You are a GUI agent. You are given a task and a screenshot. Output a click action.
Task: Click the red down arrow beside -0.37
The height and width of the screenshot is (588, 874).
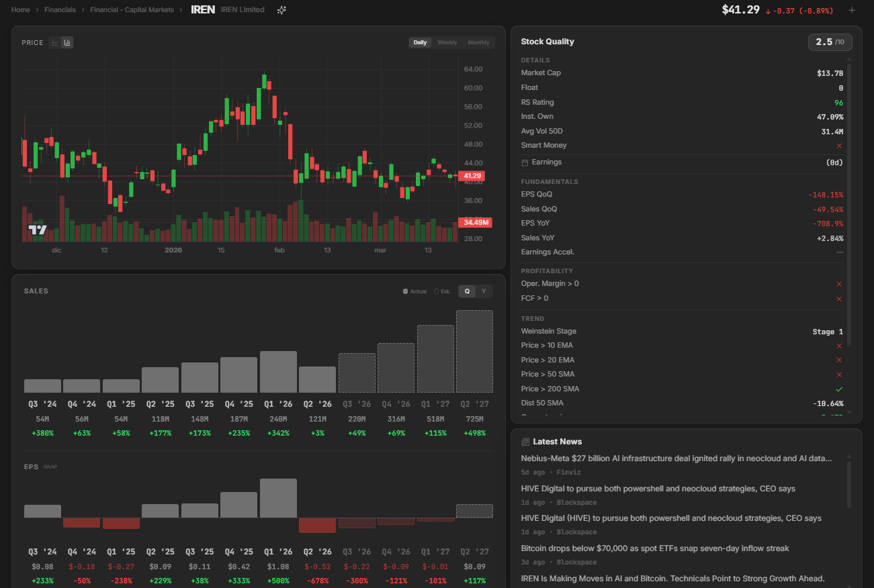click(x=768, y=11)
